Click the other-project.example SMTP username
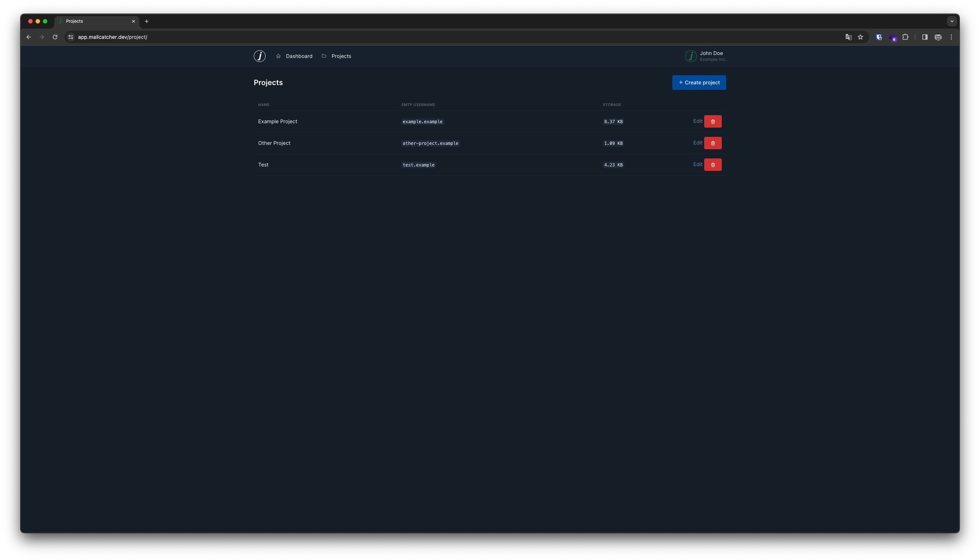980x560 pixels. tap(430, 143)
